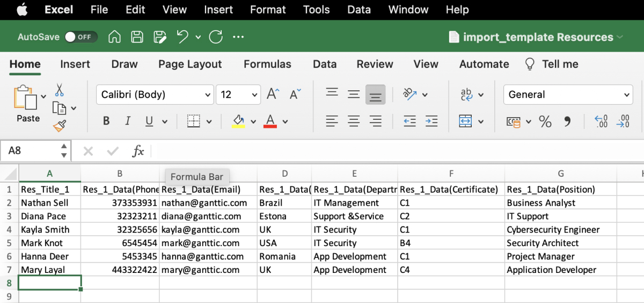Screen dimensions: 644x303
Task: Click the Increase Decimal icon
Action: click(x=601, y=121)
